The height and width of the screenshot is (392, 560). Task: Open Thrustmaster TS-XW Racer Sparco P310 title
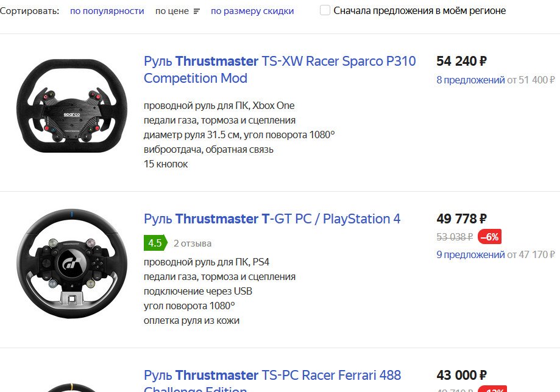(280, 69)
